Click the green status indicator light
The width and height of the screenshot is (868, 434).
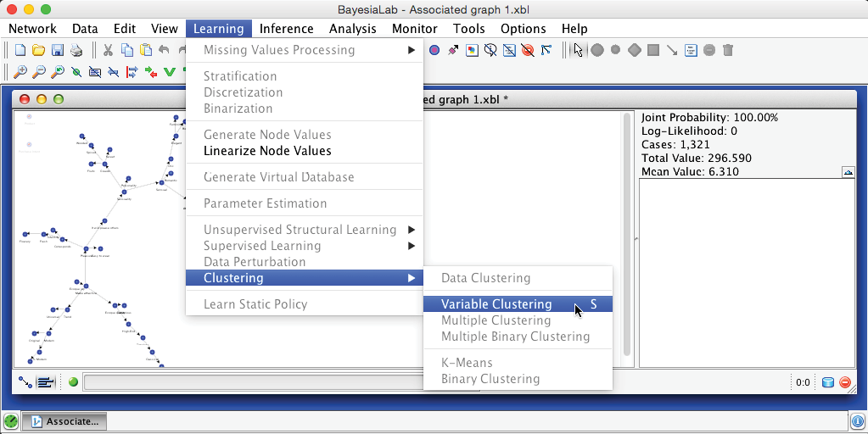(x=73, y=382)
